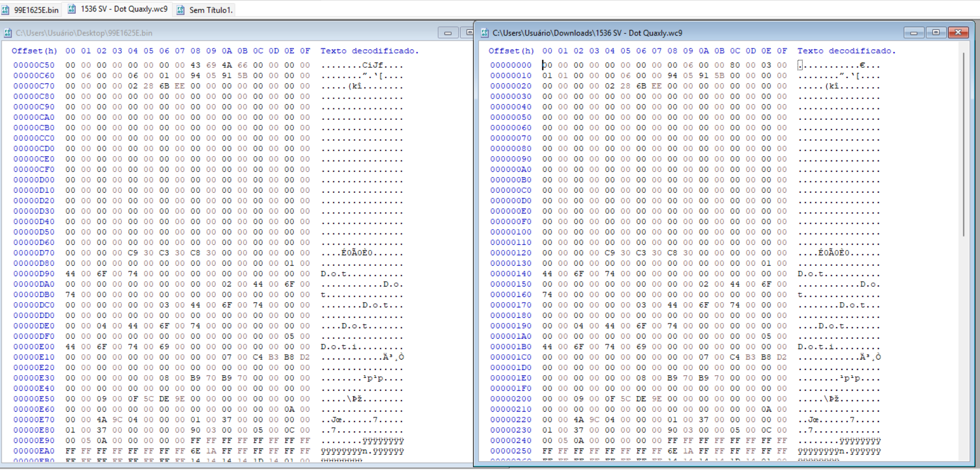Close the Dot Quaxly.wc9 child window
Image resolution: width=980 pixels, height=470 pixels.
pos(958,33)
